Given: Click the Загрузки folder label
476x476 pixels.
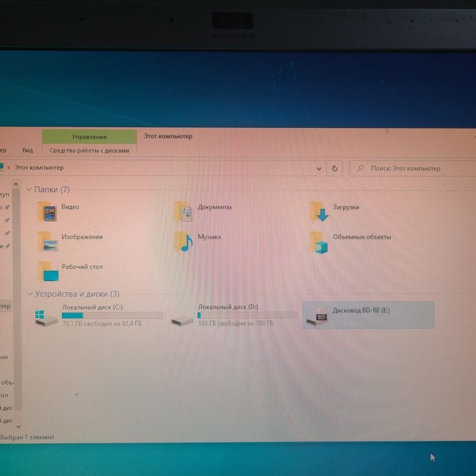Looking at the screenshot, I should tap(346, 207).
